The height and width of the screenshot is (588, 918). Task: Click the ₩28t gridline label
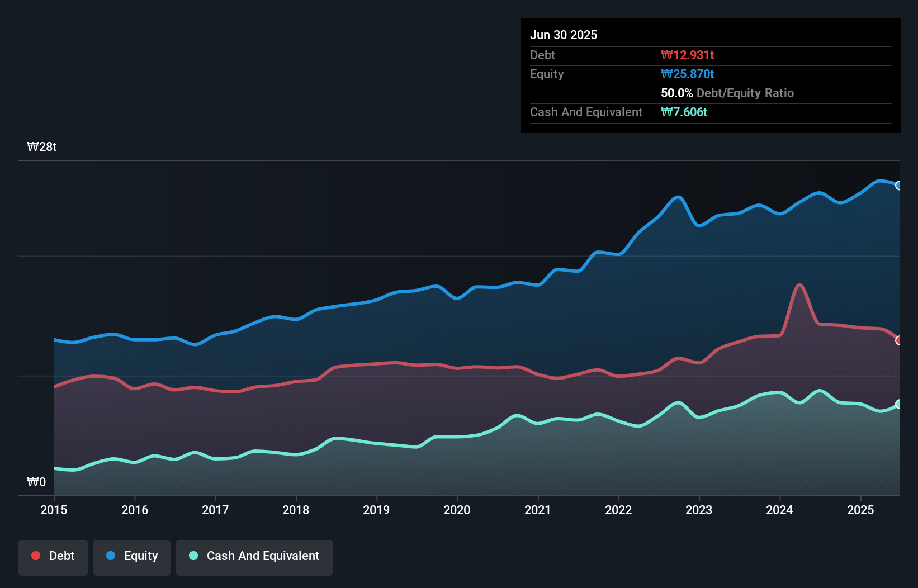[x=42, y=146]
